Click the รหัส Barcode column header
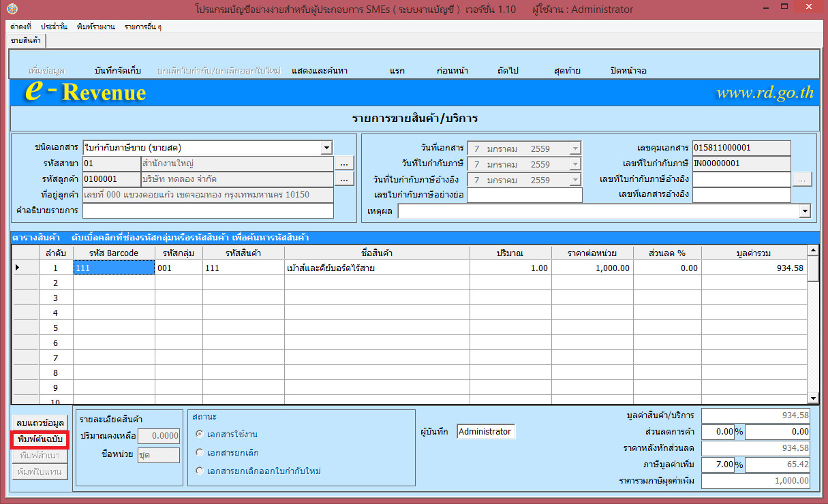The image size is (828, 504). pos(114,253)
